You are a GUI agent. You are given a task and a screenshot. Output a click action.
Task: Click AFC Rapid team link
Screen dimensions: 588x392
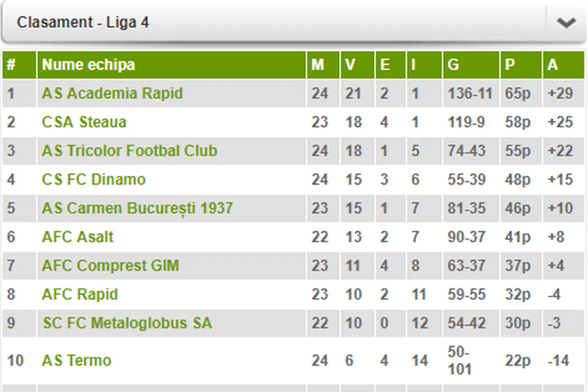pyautogui.click(x=80, y=295)
